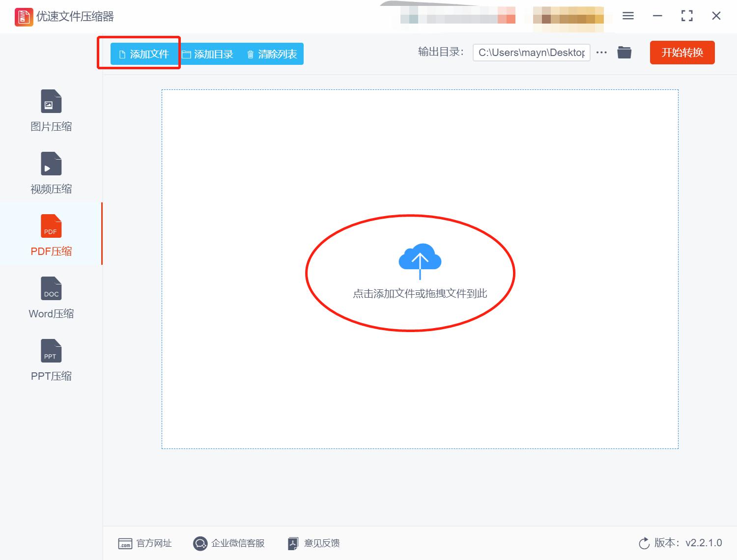Viewport: 737px width, 560px height.
Task: Click the 企业微信客服 customer service icon
Action: click(200, 543)
